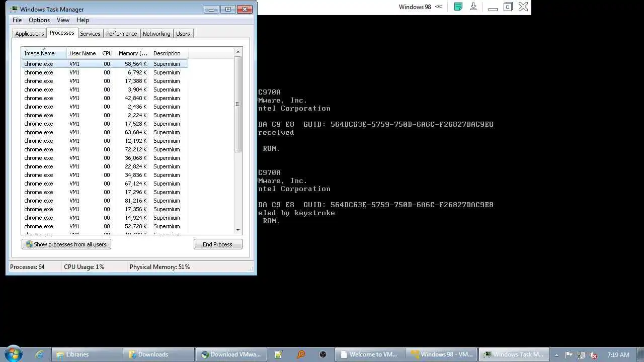This screenshot has height=362, width=644.
Task: Switch to the Users tab
Action: [183, 34]
